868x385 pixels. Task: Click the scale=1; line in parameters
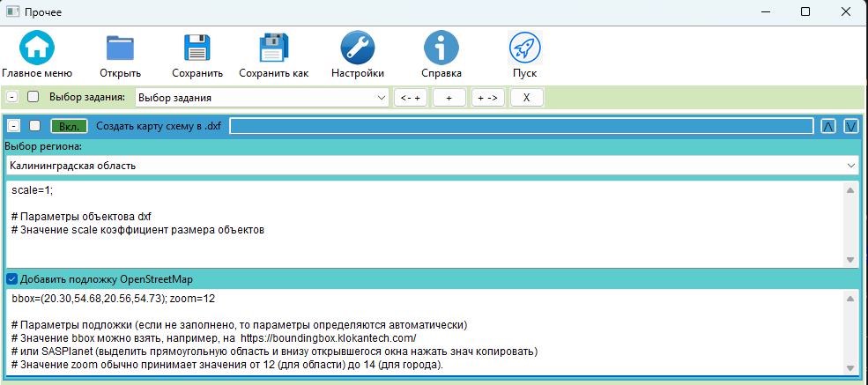tap(32, 189)
